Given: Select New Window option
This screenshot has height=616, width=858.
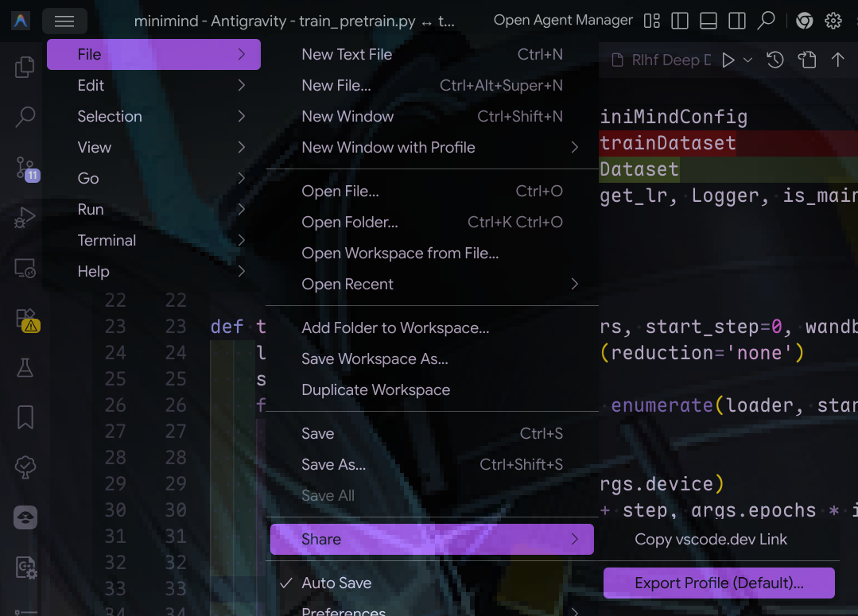Looking at the screenshot, I should click(432, 117).
